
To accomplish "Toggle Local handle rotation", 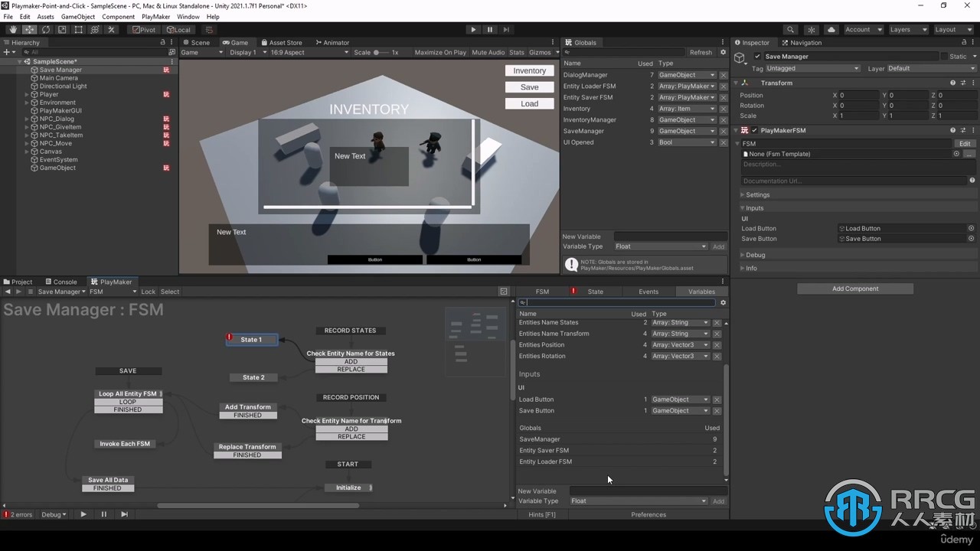I will [179, 30].
